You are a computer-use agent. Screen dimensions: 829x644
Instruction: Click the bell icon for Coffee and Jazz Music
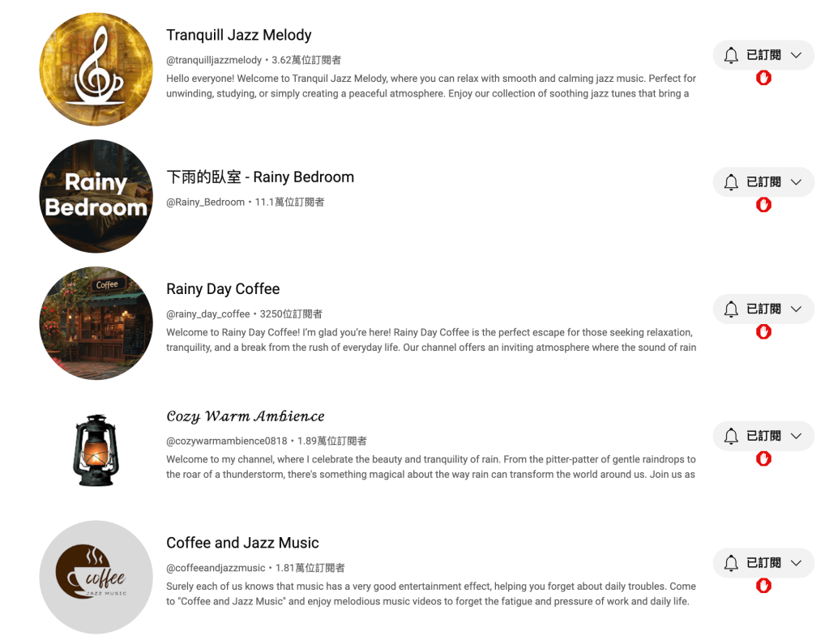pos(731,563)
